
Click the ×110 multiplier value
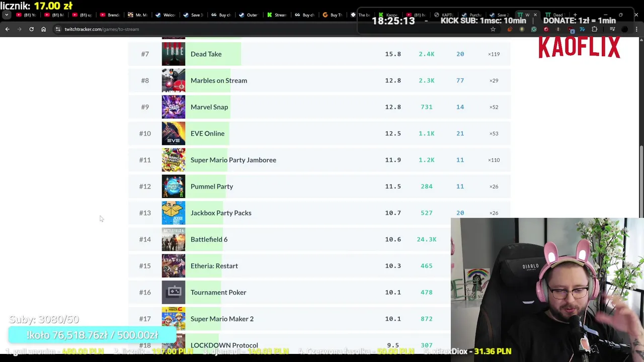pos(494,160)
